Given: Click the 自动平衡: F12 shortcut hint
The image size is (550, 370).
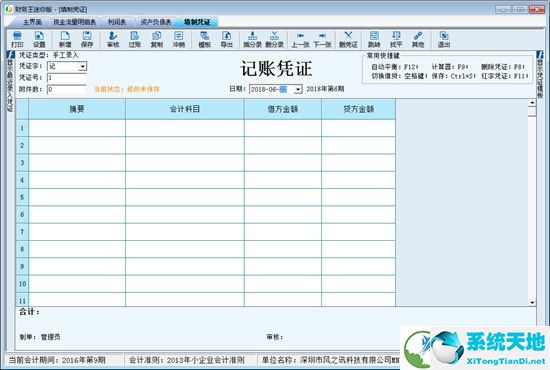Looking at the screenshot, I should (395, 67).
